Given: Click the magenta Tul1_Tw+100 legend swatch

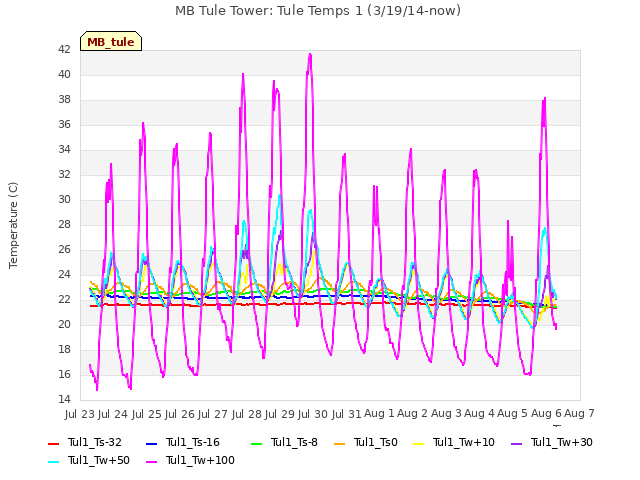Looking at the screenshot, I should 151,462.
